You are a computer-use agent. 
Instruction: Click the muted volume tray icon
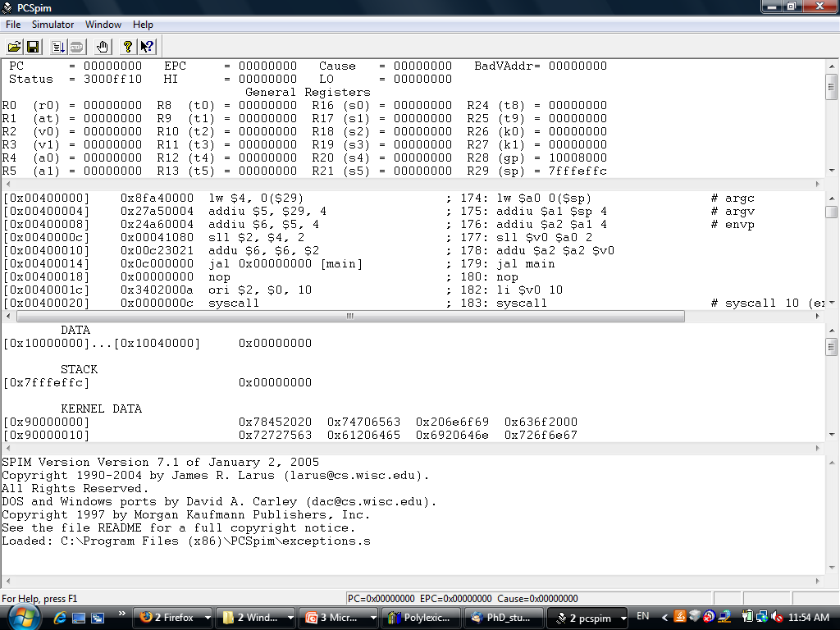[x=776, y=617]
